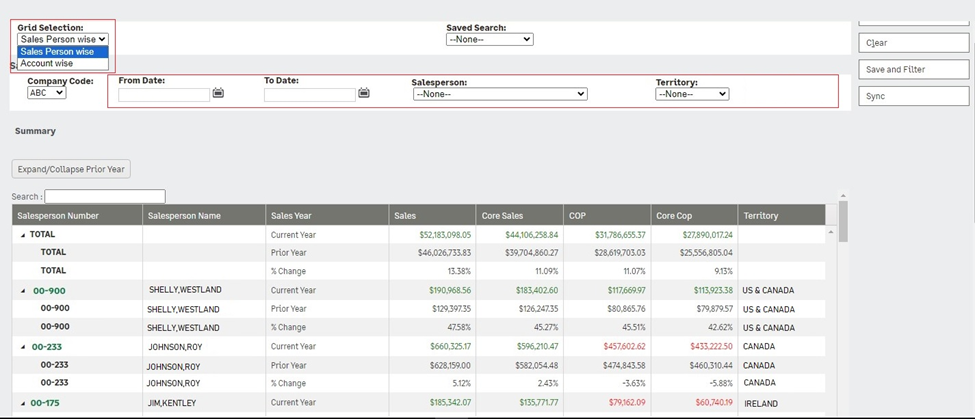The image size is (975, 419).
Task: Click salesperson number 00-175 link
Action: [45, 403]
